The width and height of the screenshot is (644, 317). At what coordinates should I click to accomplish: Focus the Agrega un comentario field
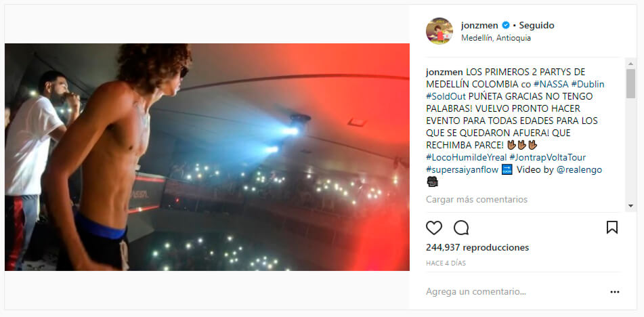coord(513,292)
